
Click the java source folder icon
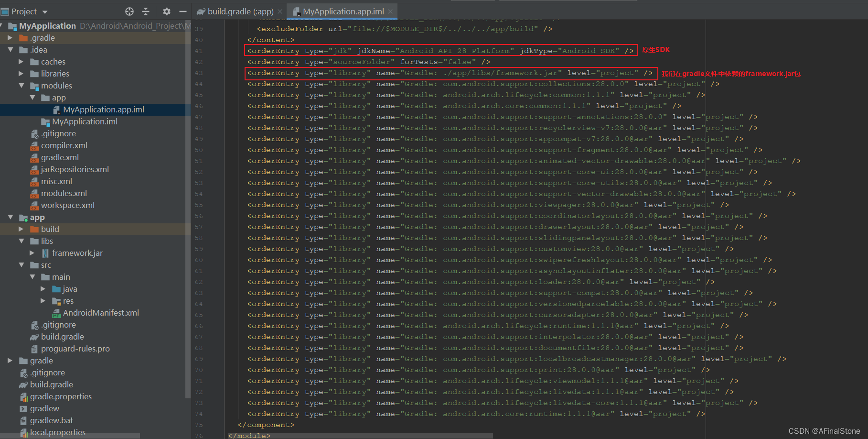click(x=56, y=289)
